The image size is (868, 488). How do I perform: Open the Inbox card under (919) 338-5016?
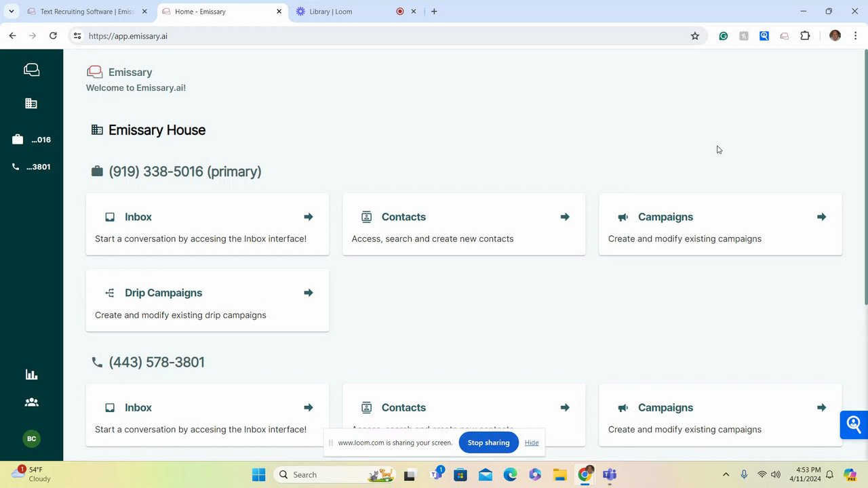pyautogui.click(x=208, y=224)
